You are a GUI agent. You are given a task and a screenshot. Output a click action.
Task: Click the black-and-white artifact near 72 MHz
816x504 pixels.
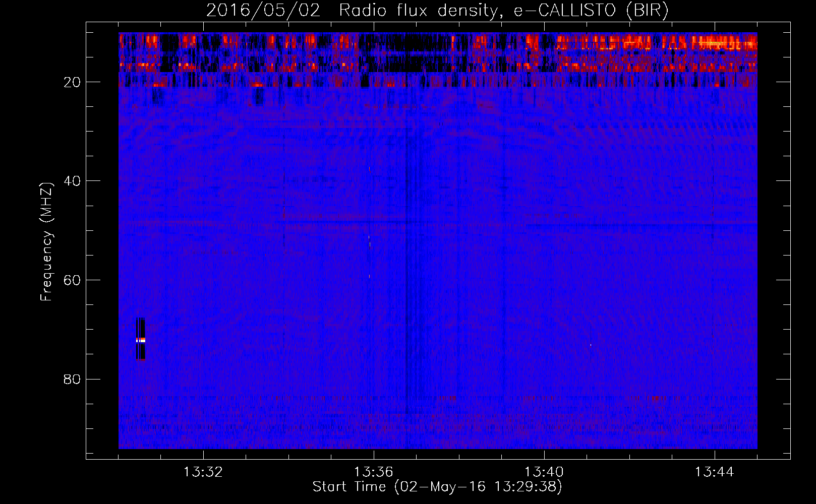[x=141, y=339]
